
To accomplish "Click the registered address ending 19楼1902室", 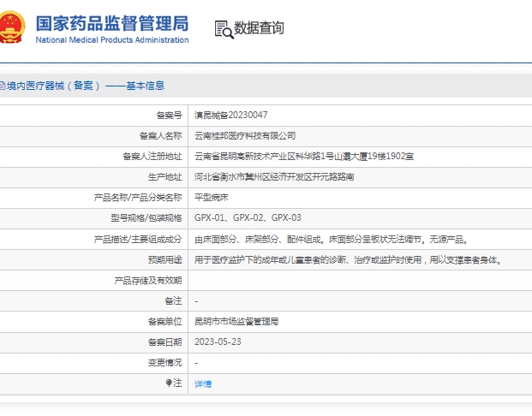I will [304, 157].
